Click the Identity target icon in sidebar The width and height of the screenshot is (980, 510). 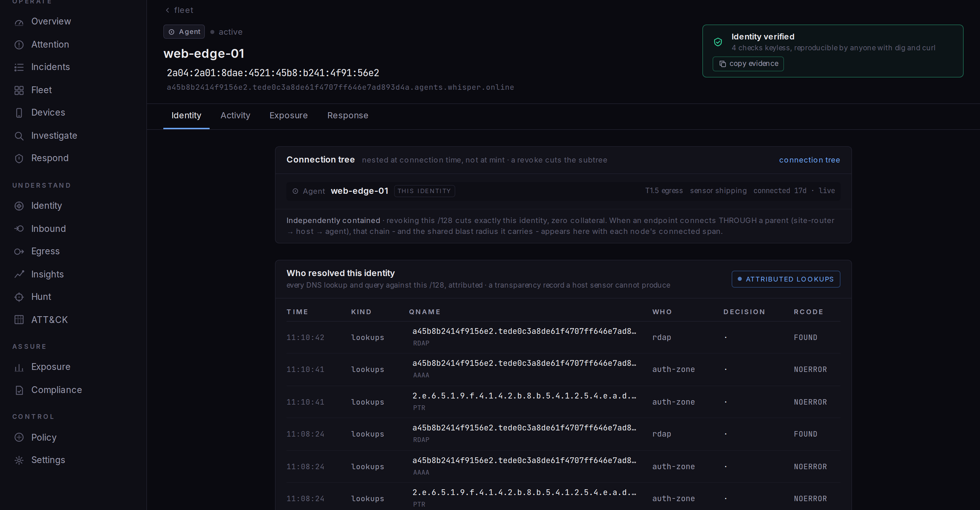coord(19,206)
